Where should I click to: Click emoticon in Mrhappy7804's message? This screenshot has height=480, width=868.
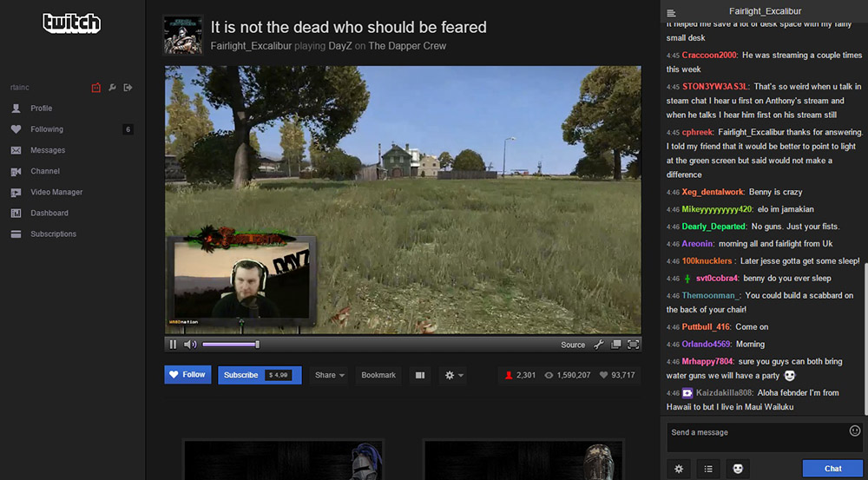[x=790, y=376]
